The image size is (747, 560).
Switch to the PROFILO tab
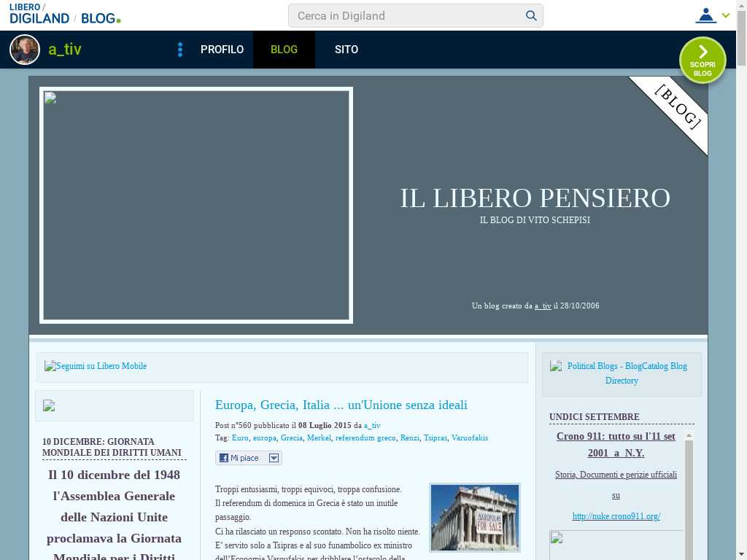pyautogui.click(x=222, y=50)
